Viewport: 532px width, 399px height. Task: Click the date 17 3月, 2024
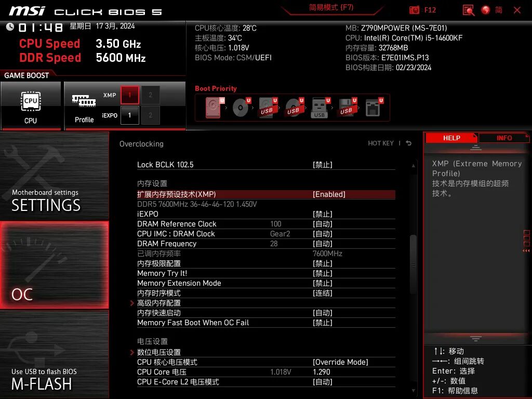[x=115, y=26]
